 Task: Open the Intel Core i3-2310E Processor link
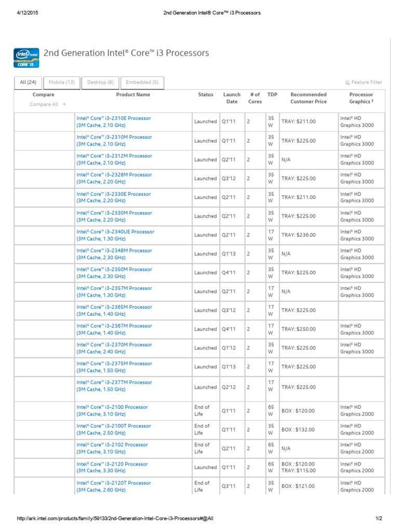(114, 118)
